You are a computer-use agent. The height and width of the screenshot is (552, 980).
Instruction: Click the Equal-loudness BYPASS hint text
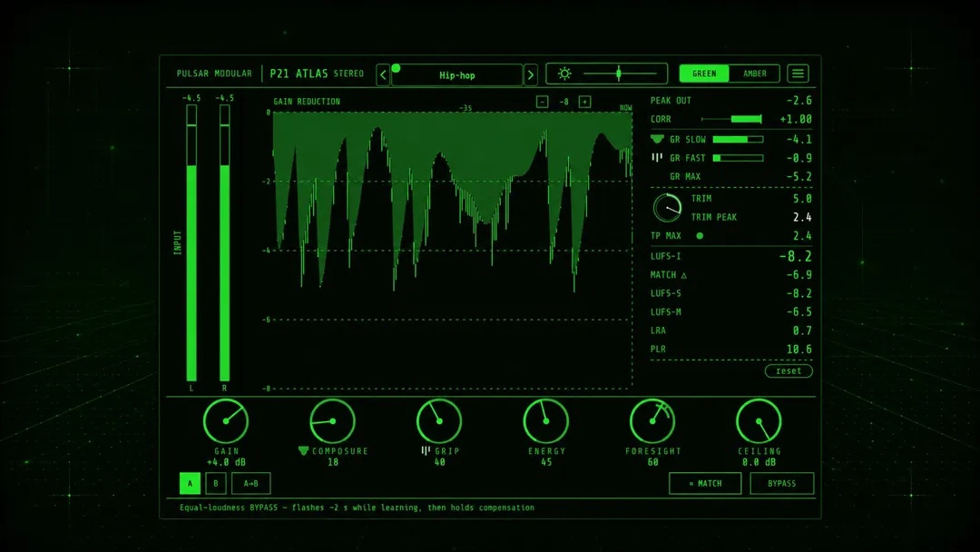click(x=357, y=508)
